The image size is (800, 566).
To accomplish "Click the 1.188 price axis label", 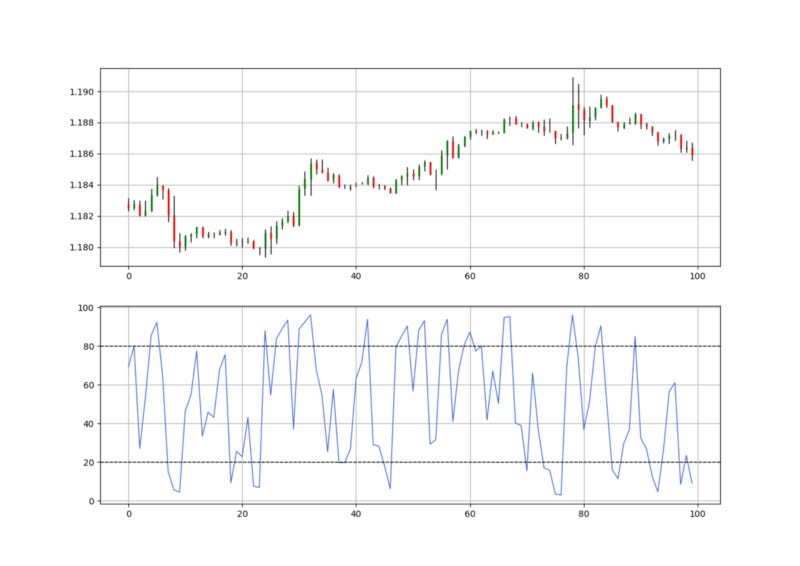I will [x=82, y=123].
